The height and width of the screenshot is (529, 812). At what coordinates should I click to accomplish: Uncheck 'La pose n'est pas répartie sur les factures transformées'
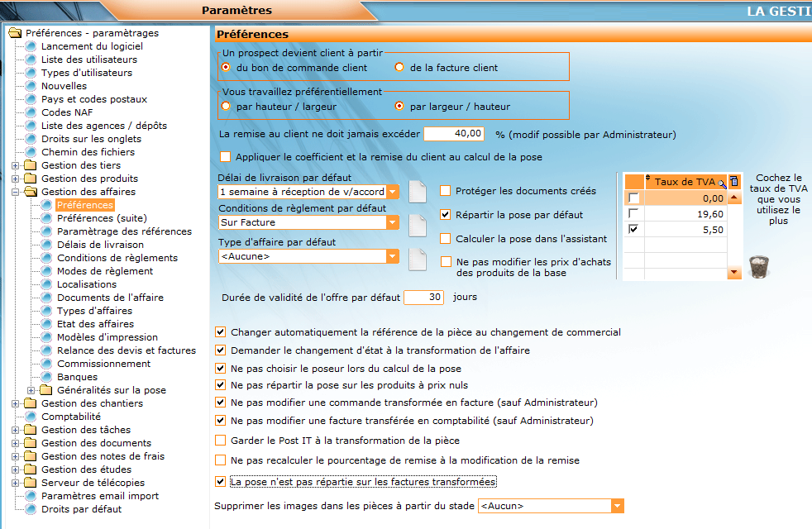[221, 481]
